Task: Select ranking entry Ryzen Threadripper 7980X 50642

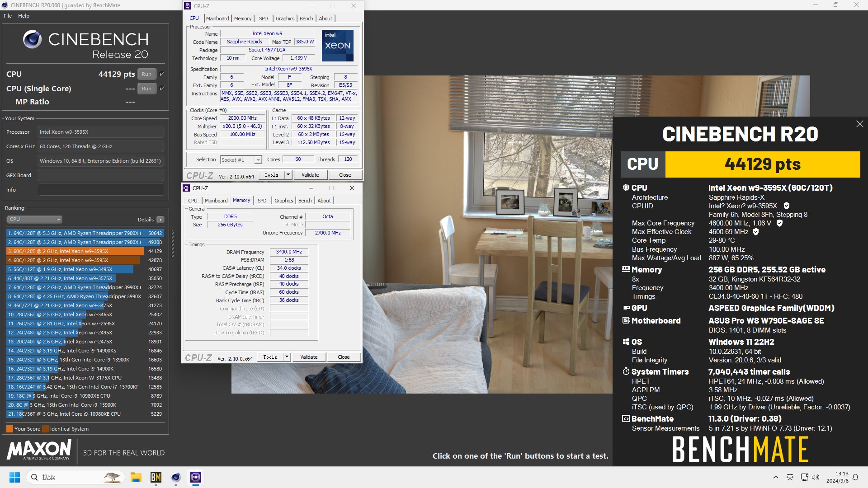Action: [x=85, y=233]
